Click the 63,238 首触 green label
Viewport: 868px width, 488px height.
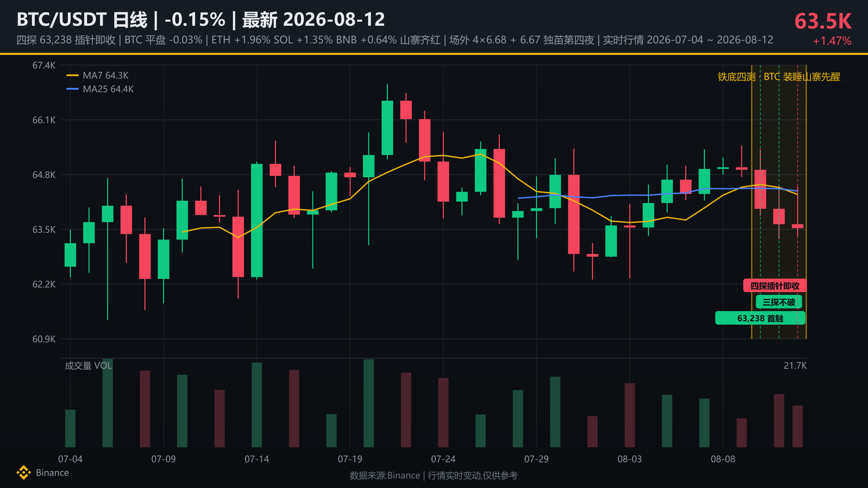point(760,318)
